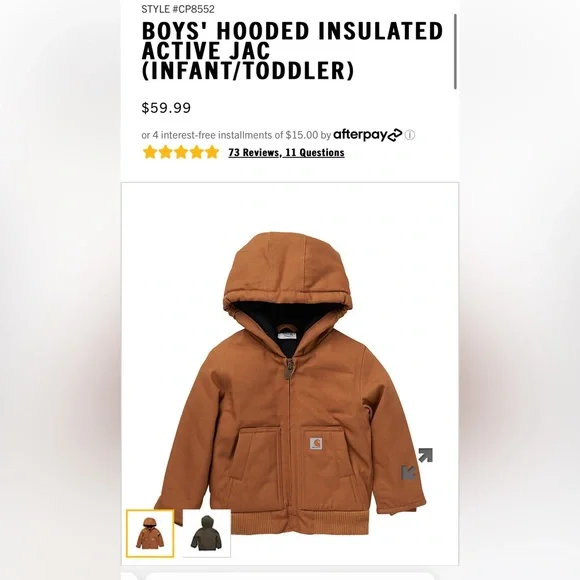The width and height of the screenshot is (580, 580).
Task: Select the green jacket thumbnail
Action: point(207,533)
